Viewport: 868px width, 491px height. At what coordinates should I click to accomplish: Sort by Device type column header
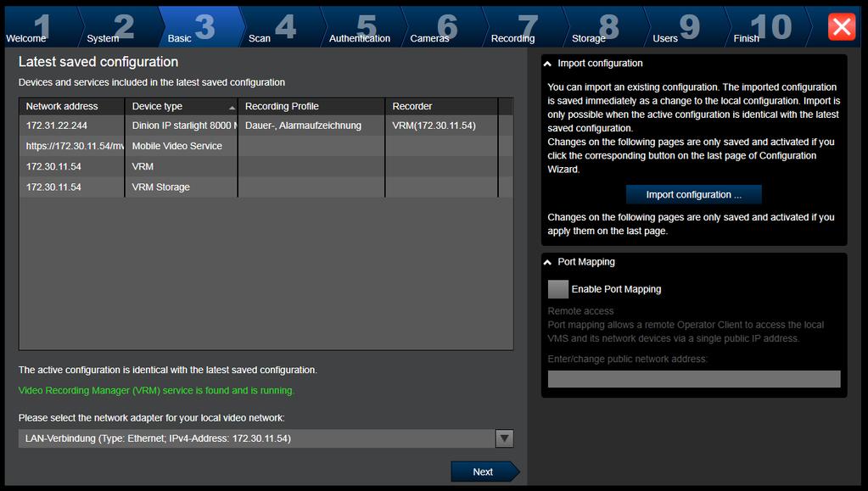tap(182, 106)
